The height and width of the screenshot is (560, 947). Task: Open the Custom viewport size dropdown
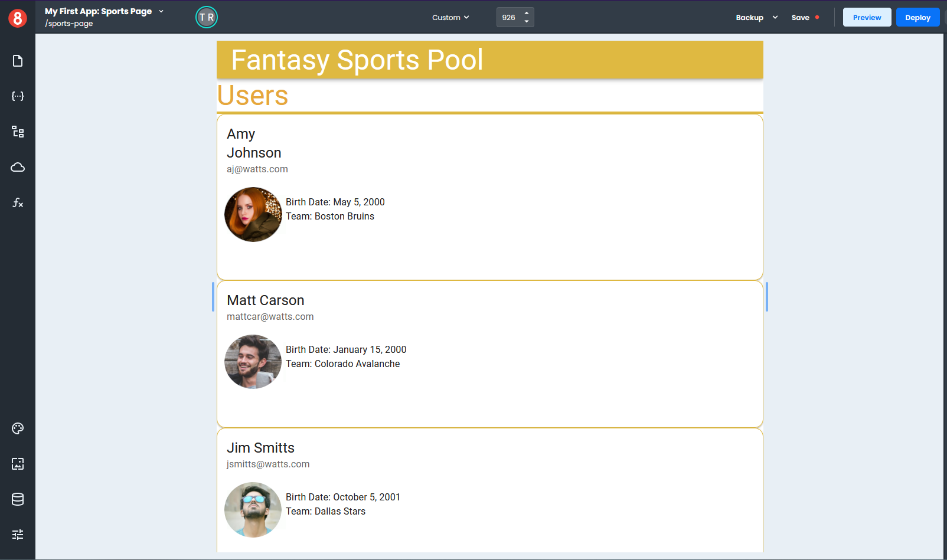coord(450,18)
